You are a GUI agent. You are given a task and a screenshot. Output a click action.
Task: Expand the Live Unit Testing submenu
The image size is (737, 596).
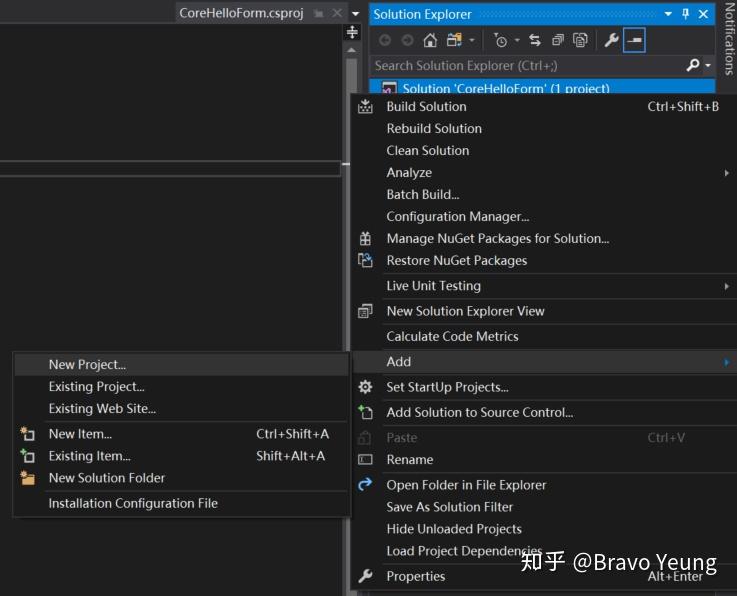(544, 286)
